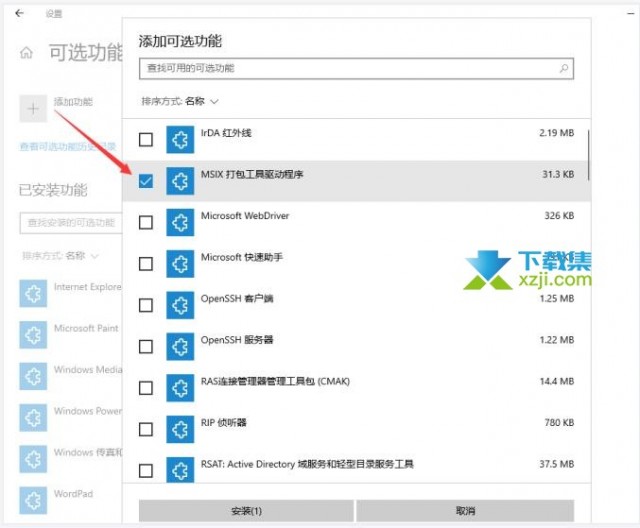Open 排序方式 dropdown under 已安装功能

(x=60, y=256)
